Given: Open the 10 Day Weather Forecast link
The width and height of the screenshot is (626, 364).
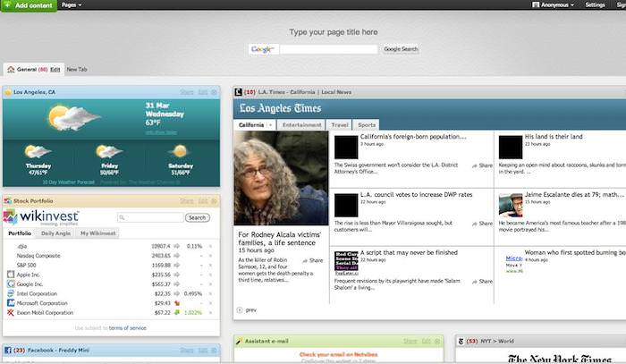Looking at the screenshot, I should 69,182.
